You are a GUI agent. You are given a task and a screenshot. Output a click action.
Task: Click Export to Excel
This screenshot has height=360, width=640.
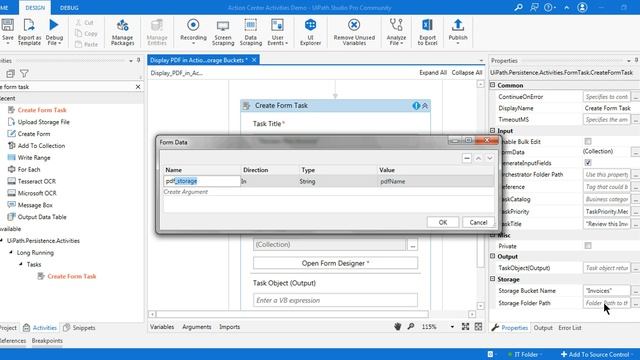coord(427,31)
